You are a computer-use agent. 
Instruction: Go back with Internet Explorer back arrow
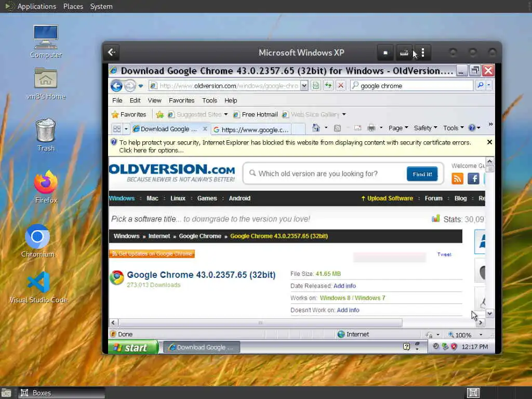116,86
